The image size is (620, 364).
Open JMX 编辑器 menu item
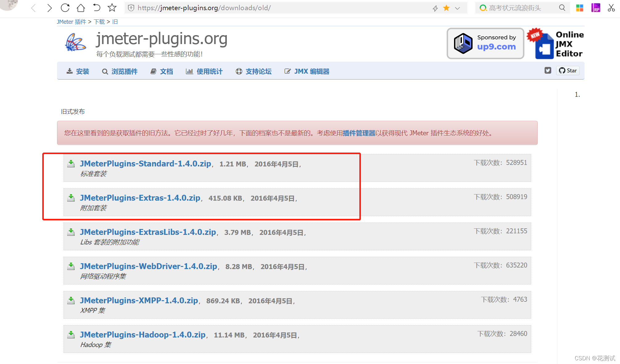tap(307, 72)
